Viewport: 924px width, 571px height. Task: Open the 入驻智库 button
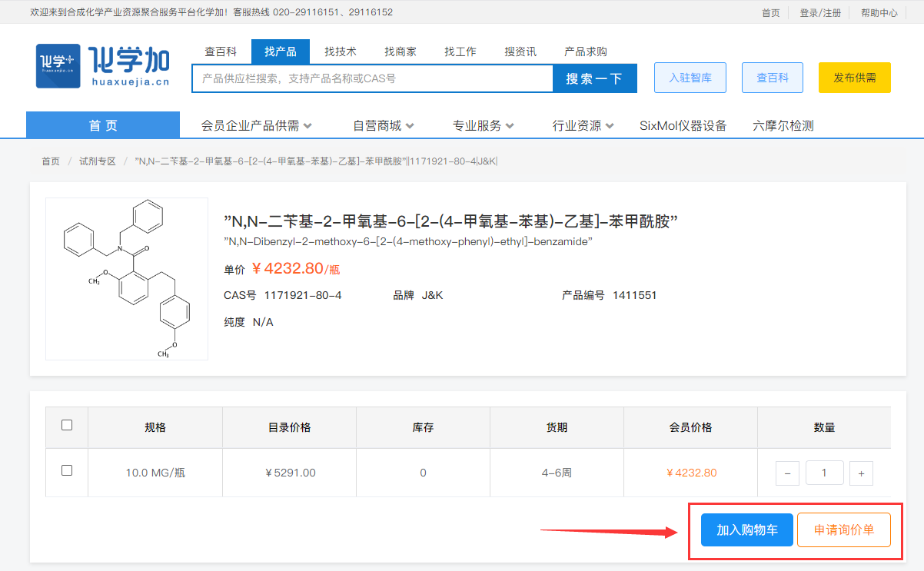[x=690, y=78]
